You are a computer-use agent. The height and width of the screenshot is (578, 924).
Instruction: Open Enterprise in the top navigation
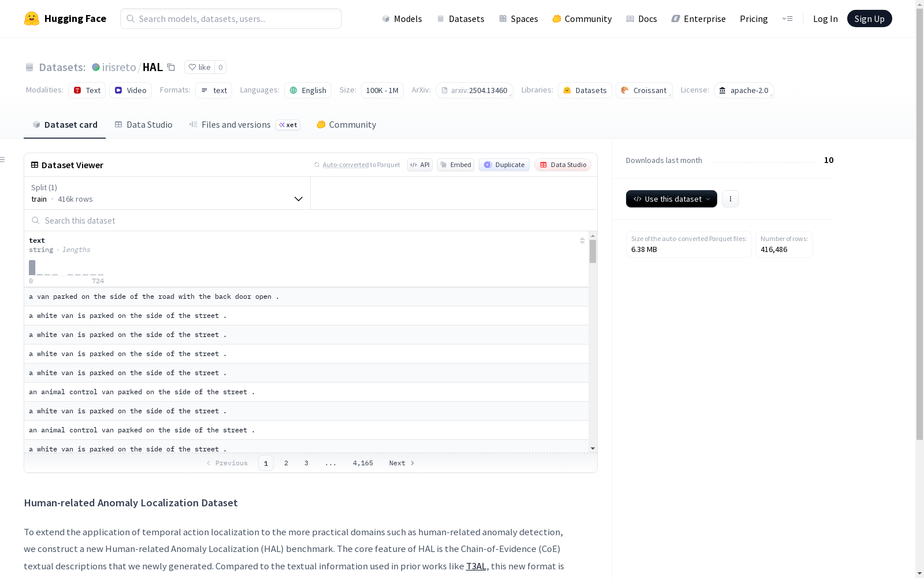pos(698,18)
